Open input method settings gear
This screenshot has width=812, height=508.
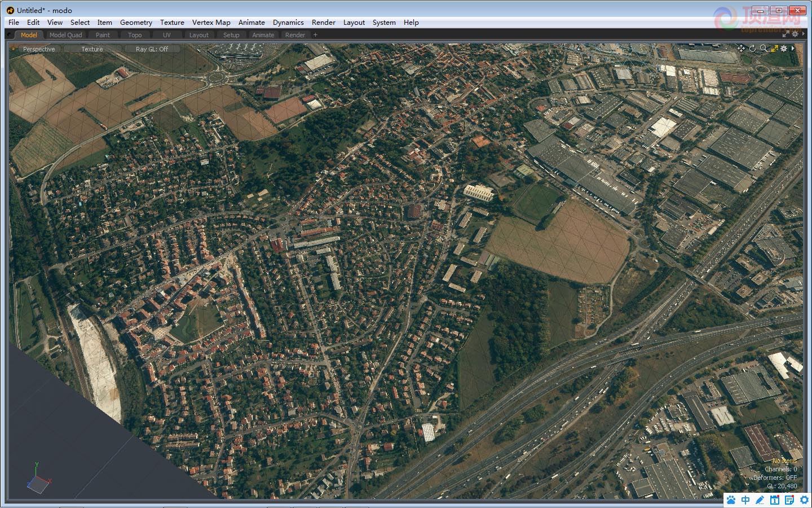804,500
